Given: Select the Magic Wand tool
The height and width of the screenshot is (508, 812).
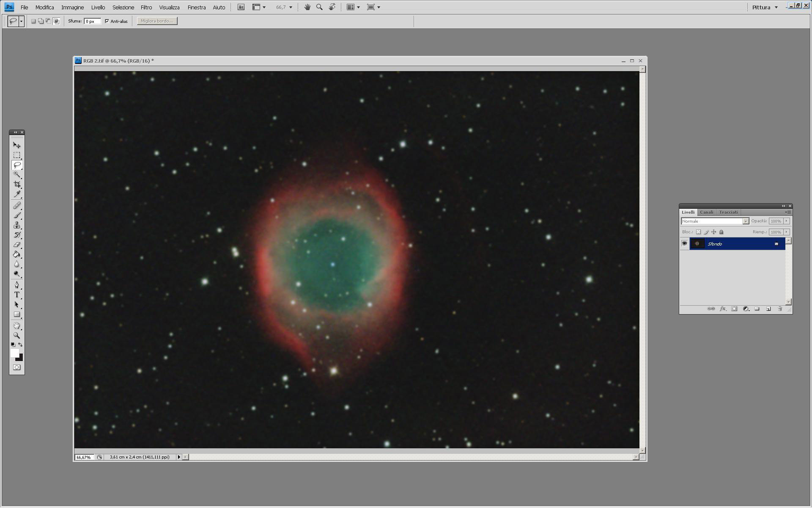Looking at the screenshot, I should 17,174.
